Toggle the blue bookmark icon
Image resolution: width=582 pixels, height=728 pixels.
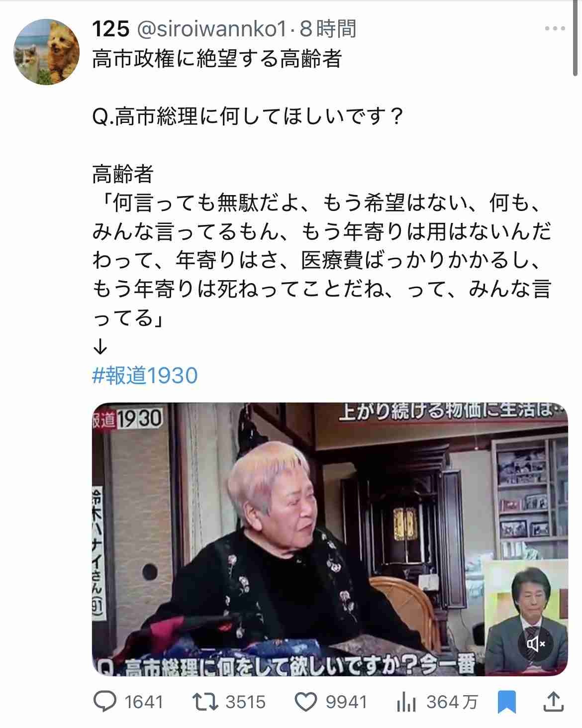tap(507, 702)
